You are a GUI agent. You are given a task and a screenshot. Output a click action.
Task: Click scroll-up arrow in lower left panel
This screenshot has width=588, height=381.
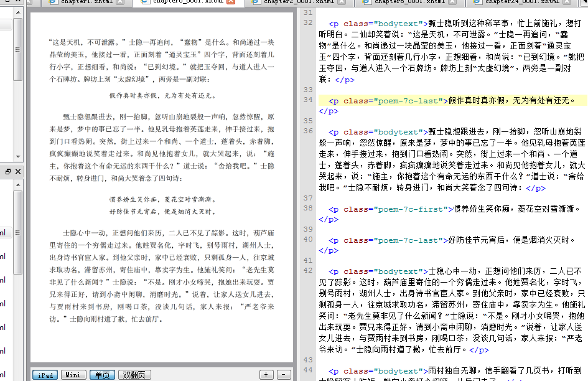(x=18, y=186)
